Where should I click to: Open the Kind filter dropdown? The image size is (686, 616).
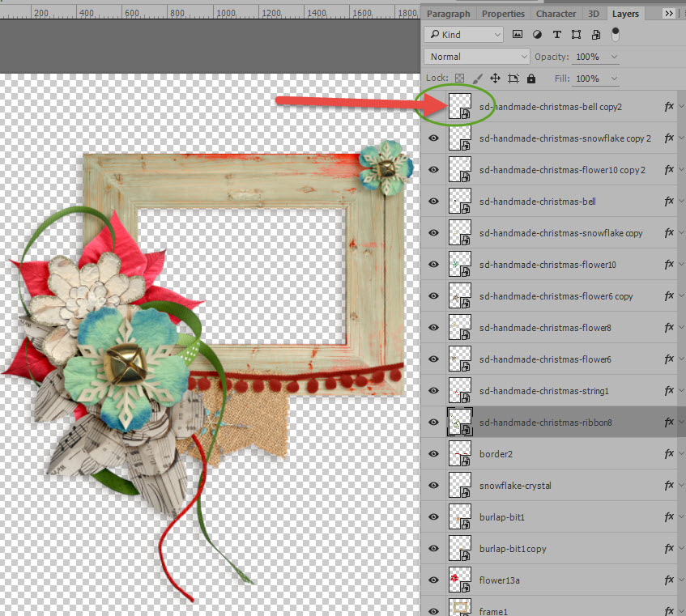(464, 35)
